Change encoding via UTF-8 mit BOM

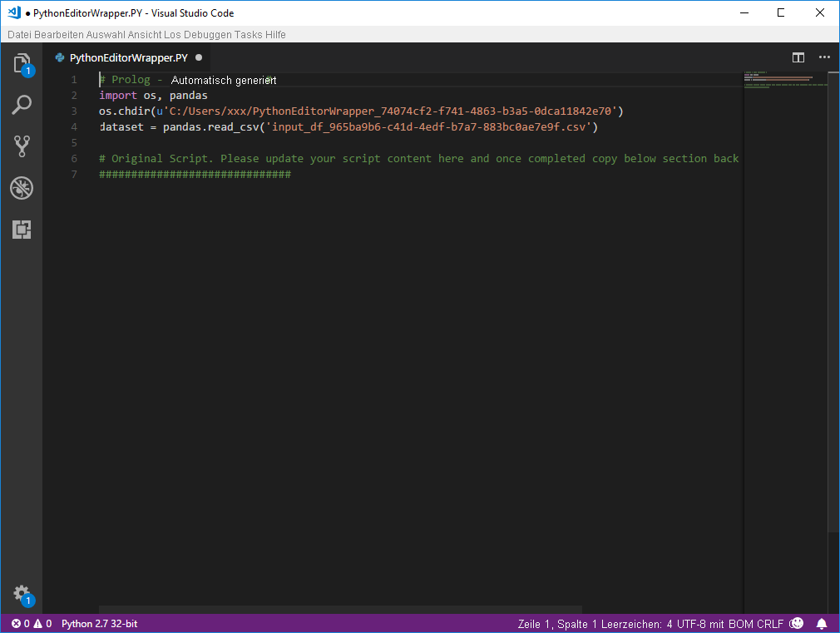coord(715,623)
